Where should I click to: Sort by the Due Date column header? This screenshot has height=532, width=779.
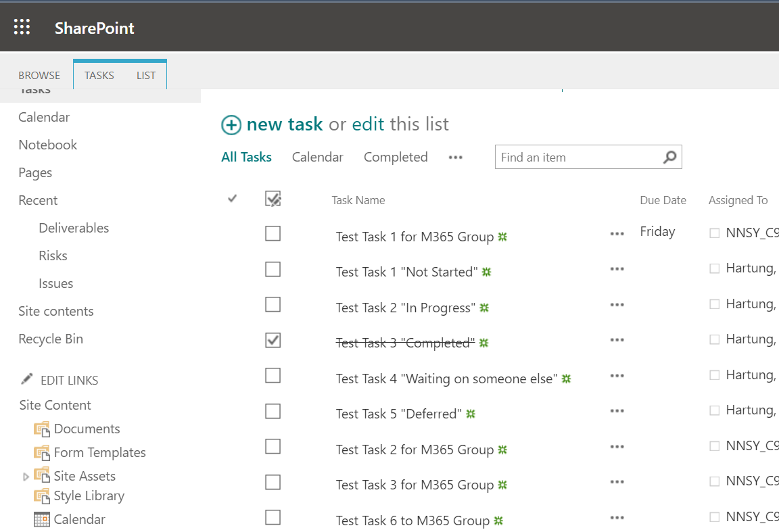(663, 200)
